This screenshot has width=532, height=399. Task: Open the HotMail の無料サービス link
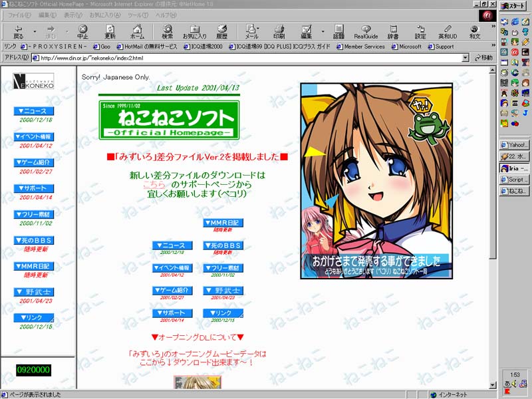(147, 47)
